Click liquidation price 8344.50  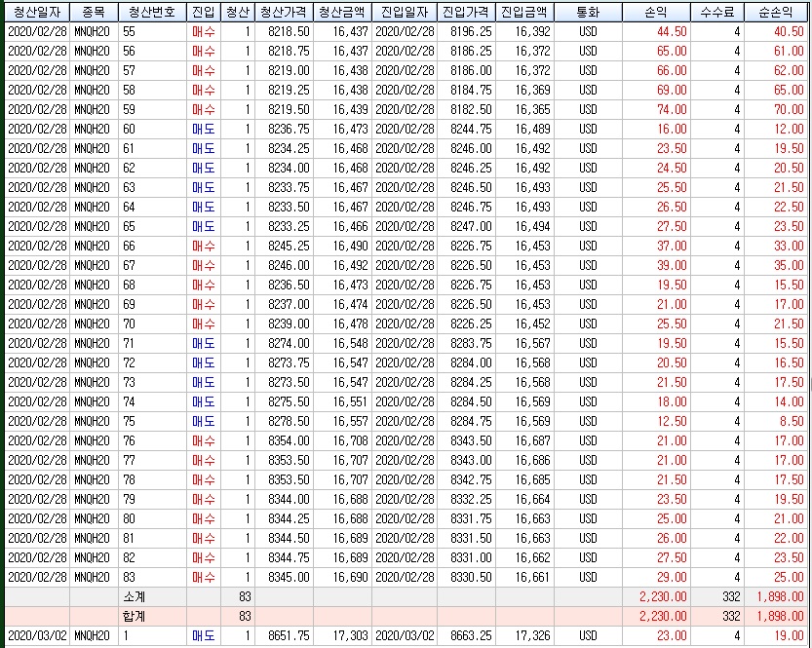(x=284, y=538)
